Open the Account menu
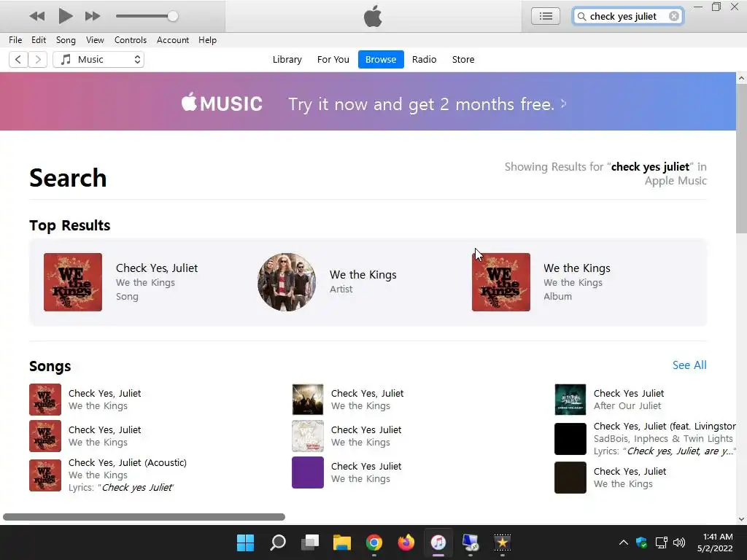 tap(173, 40)
